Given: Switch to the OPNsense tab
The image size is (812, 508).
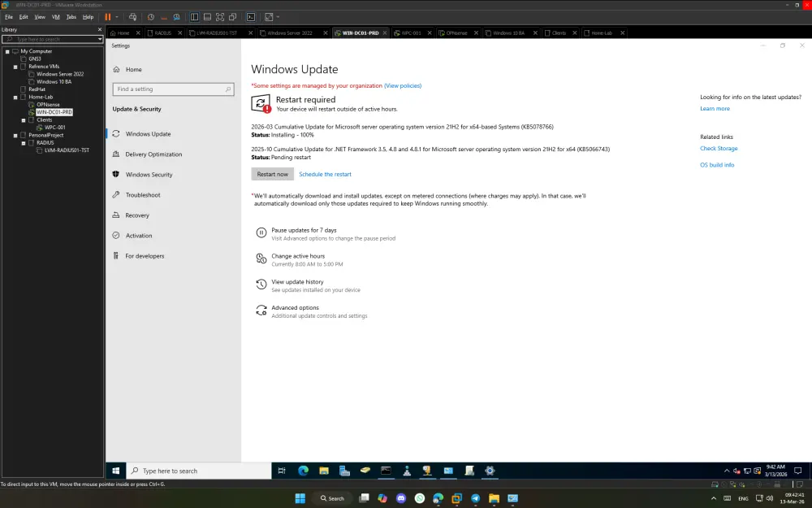Looking at the screenshot, I should coord(456,33).
